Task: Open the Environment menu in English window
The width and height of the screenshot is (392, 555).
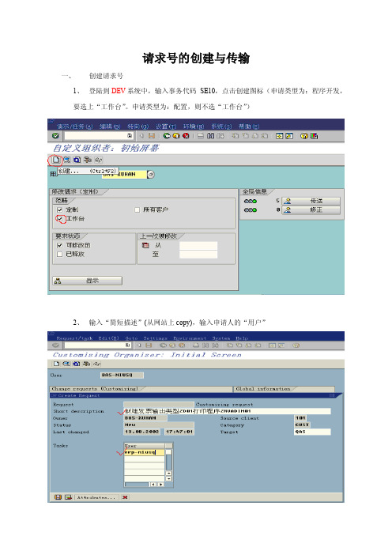Action: click(x=190, y=338)
